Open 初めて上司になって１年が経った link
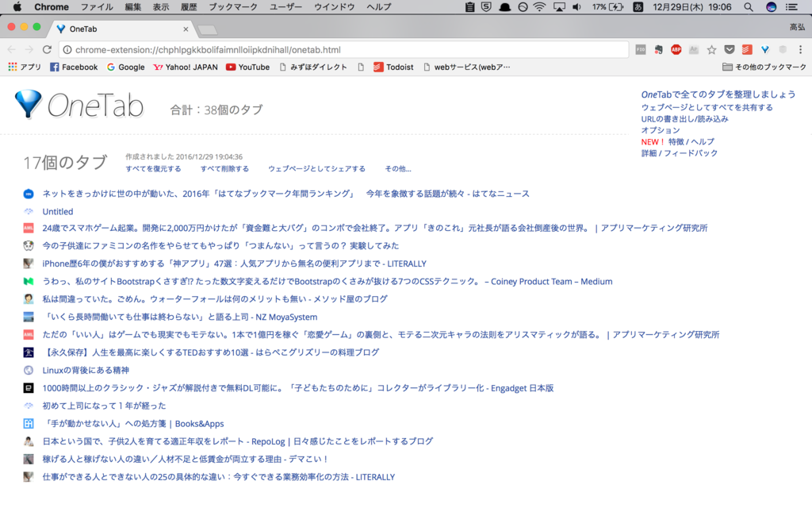 pos(104,406)
